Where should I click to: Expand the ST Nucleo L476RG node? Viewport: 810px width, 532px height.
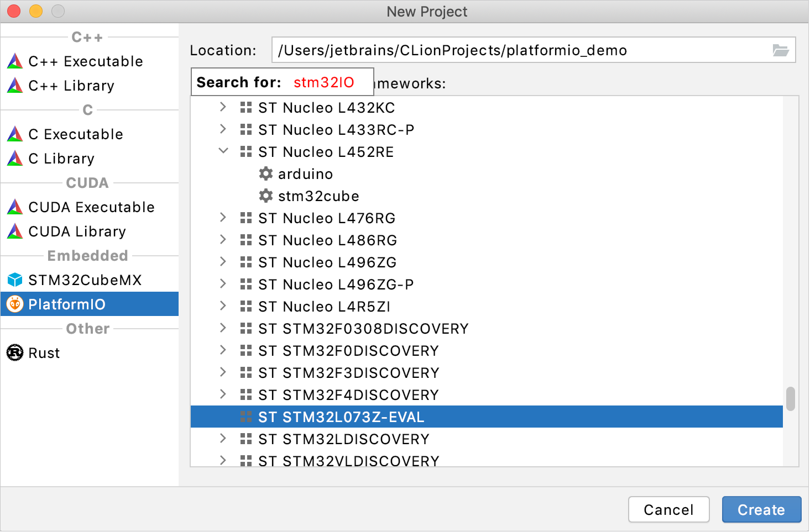click(x=223, y=217)
